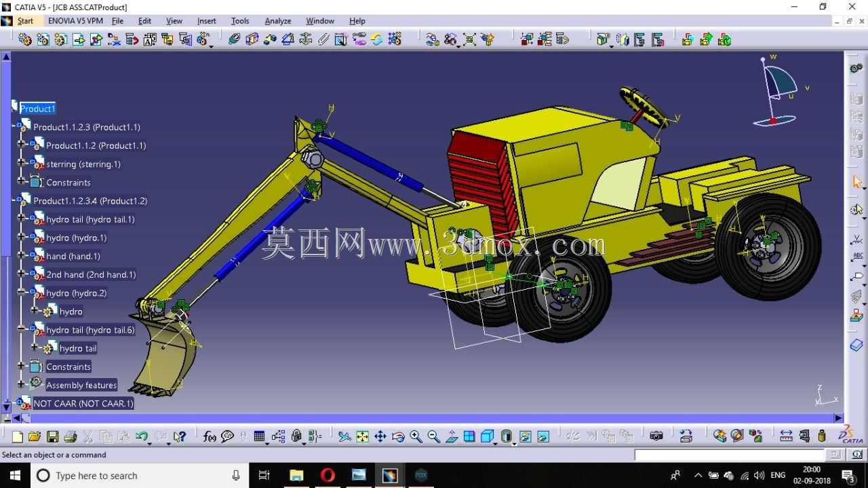Open the notification center icon
The image size is (868, 488).
point(848,476)
